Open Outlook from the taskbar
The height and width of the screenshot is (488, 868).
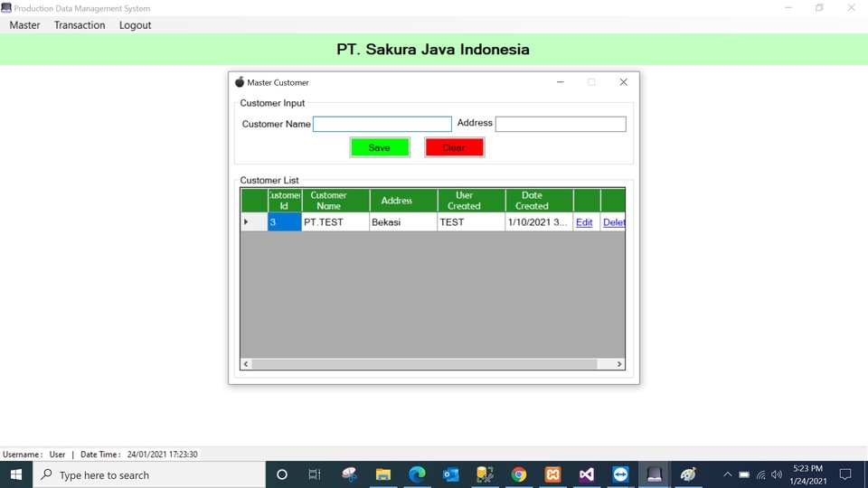pyautogui.click(x=450, y=474)
